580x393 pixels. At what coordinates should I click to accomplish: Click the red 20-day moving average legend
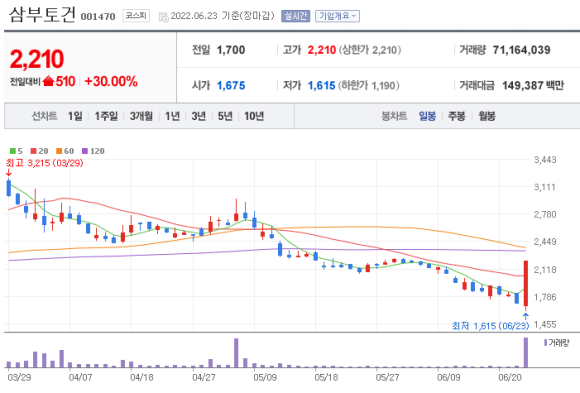[40, 151]
